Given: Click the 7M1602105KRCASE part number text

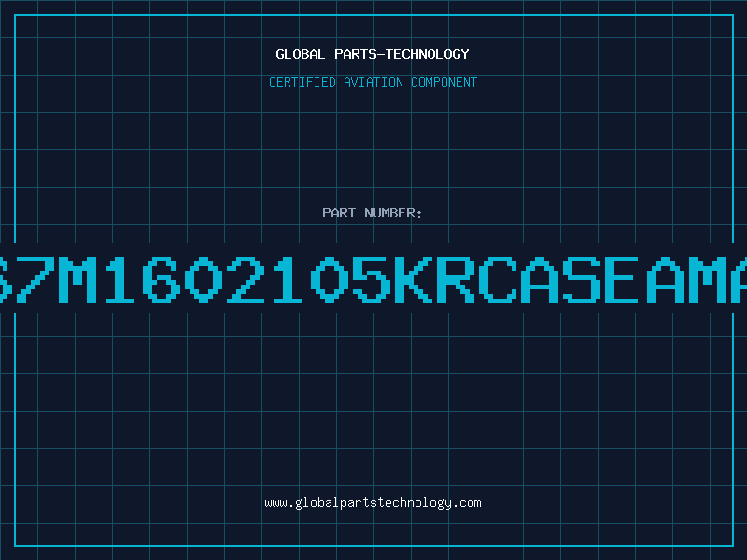Looking at the screenshot, I should [x=327, y=280].
